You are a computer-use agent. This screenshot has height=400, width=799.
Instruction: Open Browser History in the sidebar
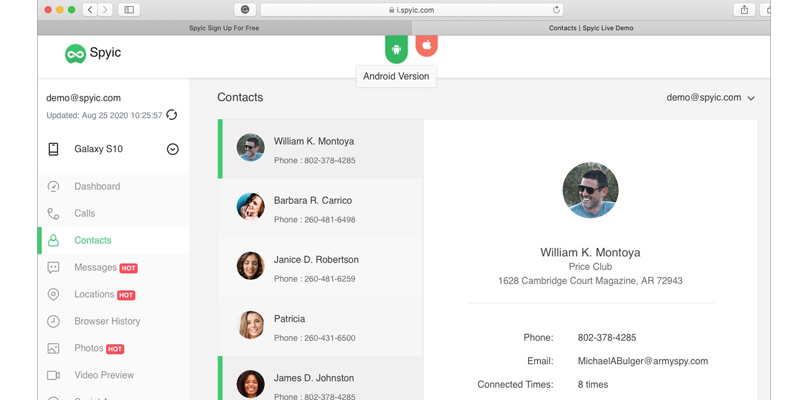107,321
